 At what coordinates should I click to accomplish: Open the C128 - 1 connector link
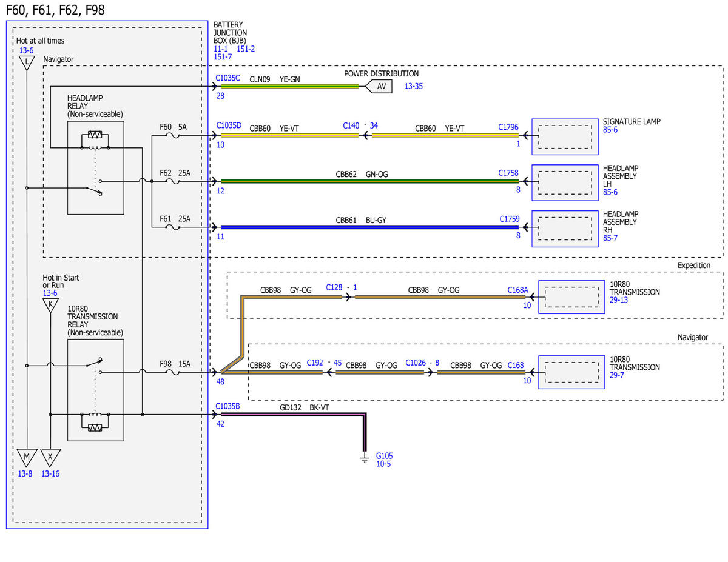(x=342, y=287)
